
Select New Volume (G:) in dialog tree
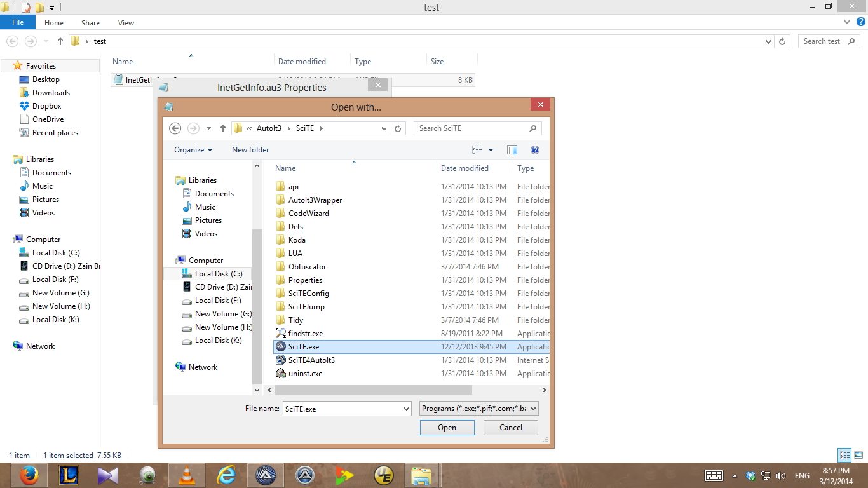(216, 314)
